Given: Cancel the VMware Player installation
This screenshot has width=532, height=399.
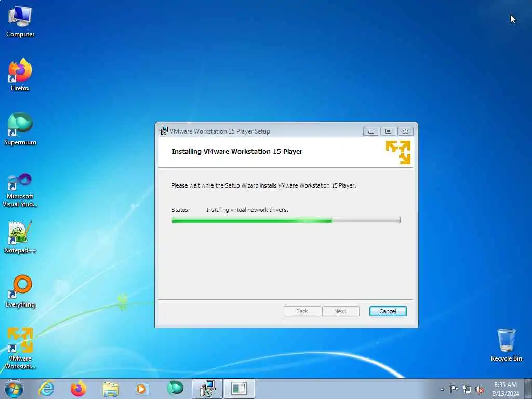Looking at the screenshot, I should tap(388, 311).
